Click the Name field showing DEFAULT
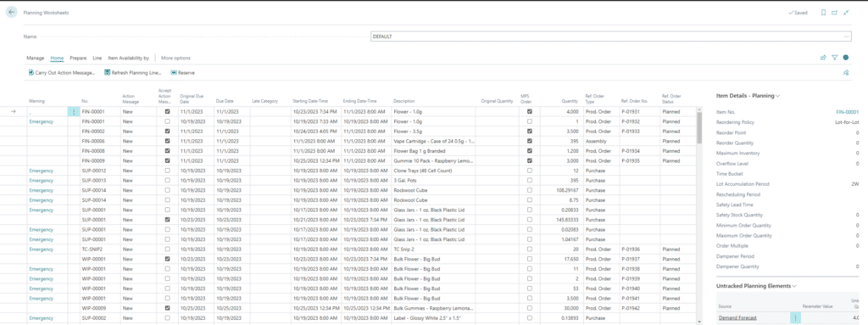 (610, 36)
